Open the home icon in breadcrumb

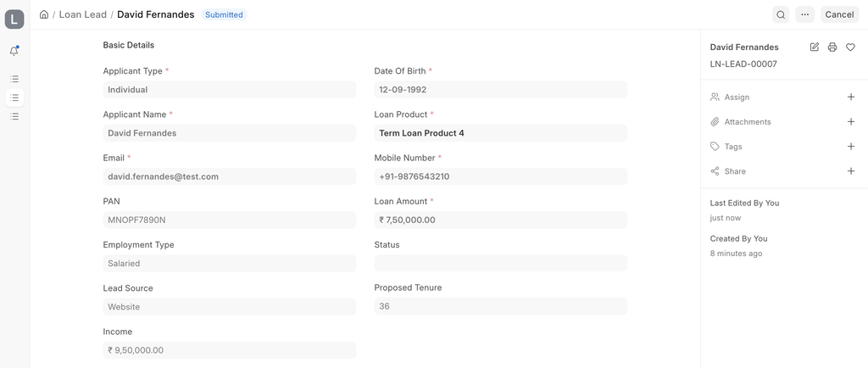tap(44, 14)
